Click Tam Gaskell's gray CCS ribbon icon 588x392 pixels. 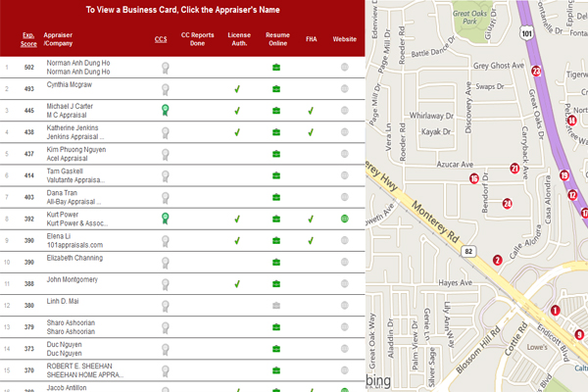(x=166, y=175)
